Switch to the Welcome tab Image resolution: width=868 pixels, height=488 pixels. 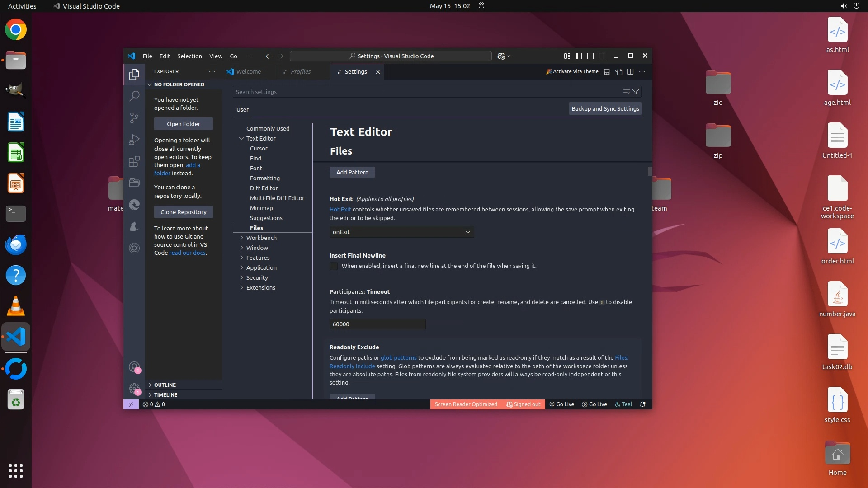tap(248, 71)
